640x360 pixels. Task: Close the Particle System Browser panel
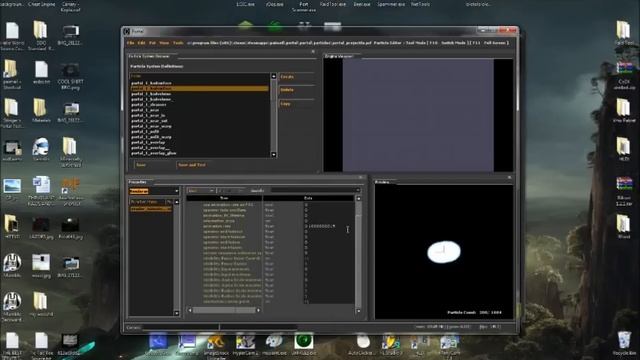click(x=313, y=52)
